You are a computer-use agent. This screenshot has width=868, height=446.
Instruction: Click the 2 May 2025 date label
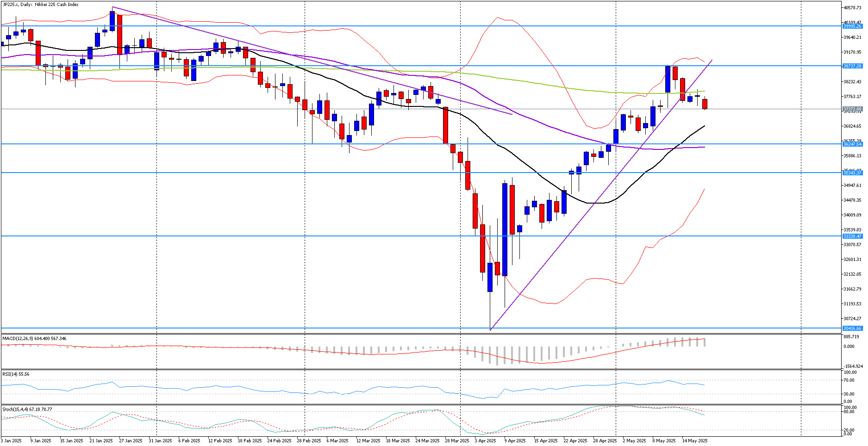point(634,441)
